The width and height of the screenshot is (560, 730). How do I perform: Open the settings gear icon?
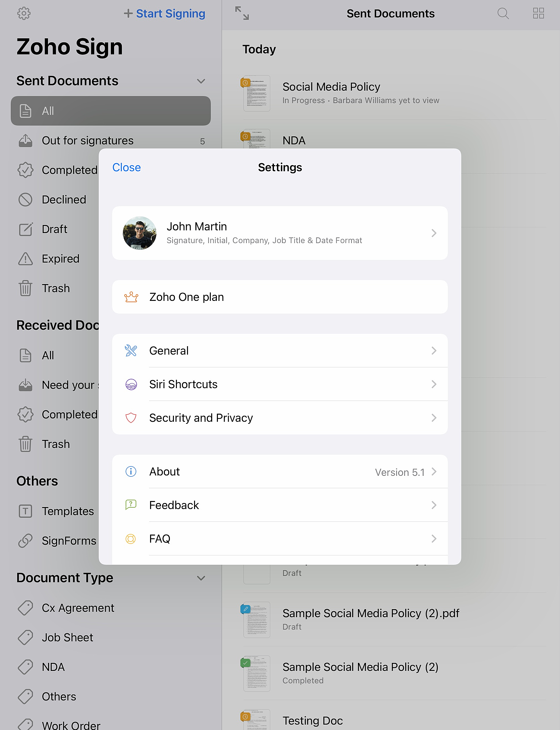pyautogui.click(x=24, y=13)
